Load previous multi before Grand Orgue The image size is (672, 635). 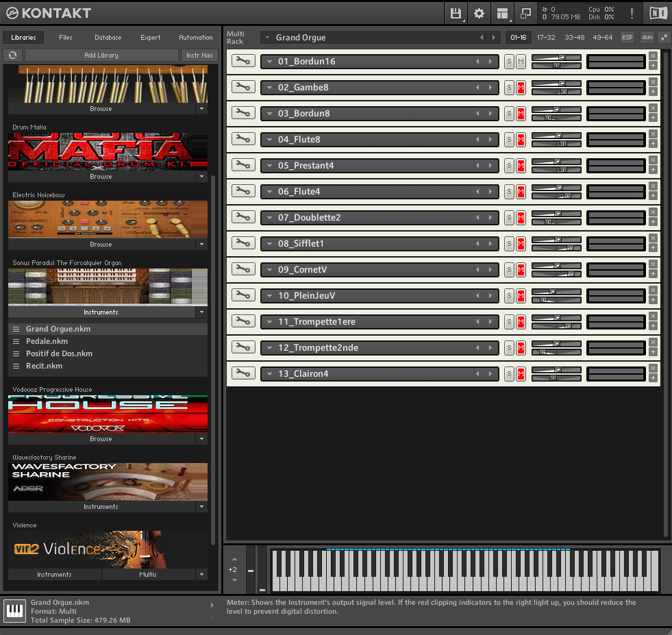pos(482,37)
